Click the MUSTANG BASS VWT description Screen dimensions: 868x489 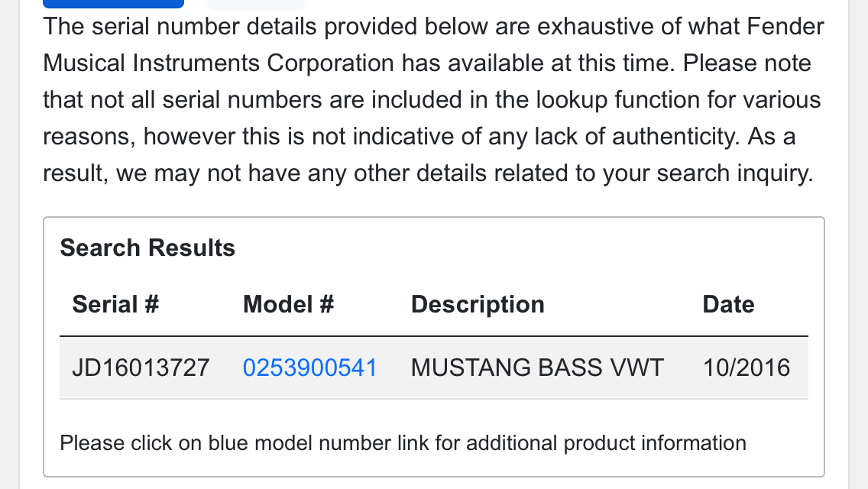coord(537,368)
